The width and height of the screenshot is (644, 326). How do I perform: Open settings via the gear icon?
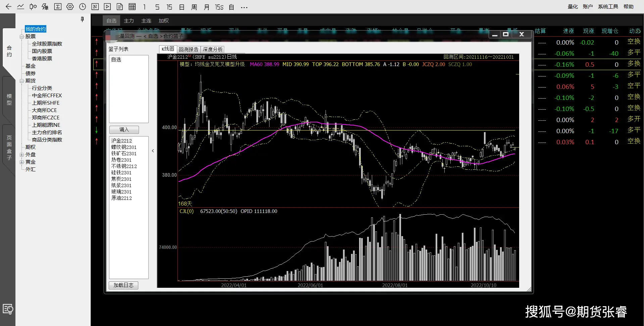(x=70, y=7)
